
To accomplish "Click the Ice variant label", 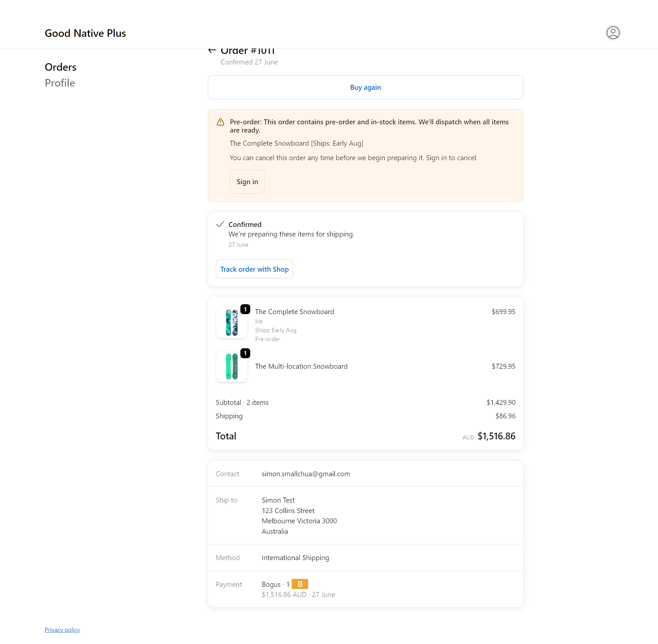I will [x=259, y=321].
